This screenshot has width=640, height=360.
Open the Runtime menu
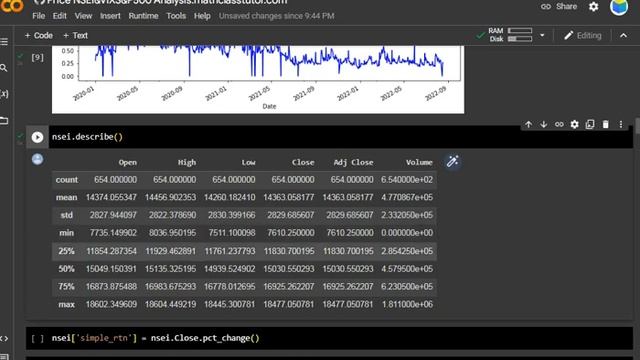coord(143,16)
